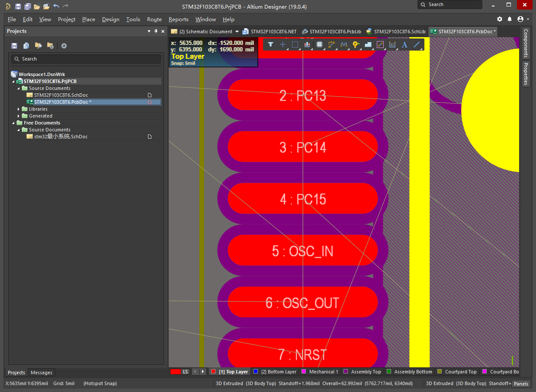Select the Move/Snap crosshair tool

coord(283,45)
